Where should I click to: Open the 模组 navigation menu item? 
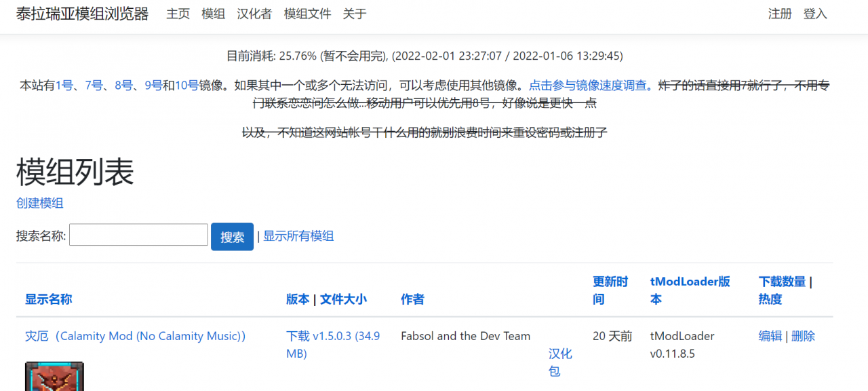pyautogui.click(x=214, y=14)
